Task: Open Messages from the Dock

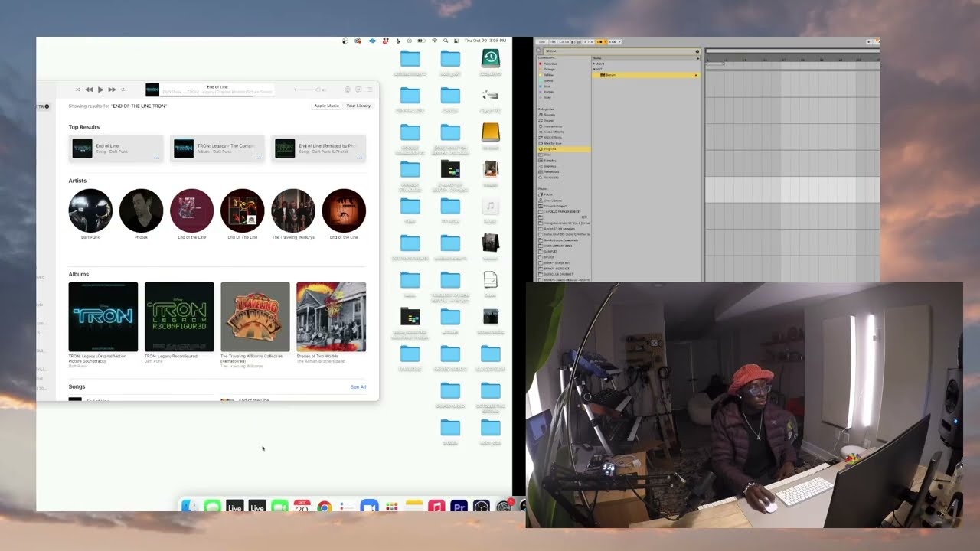Action: click(x=212, y=507)
